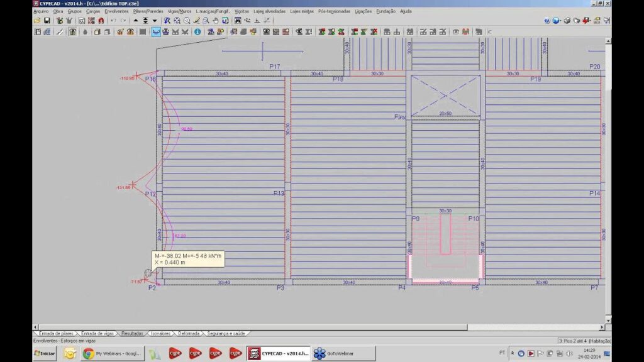Screen dimensions: 644x362
Task: Click the highlighted beam envelope diagram icon
Action: (x=156, y=31)
